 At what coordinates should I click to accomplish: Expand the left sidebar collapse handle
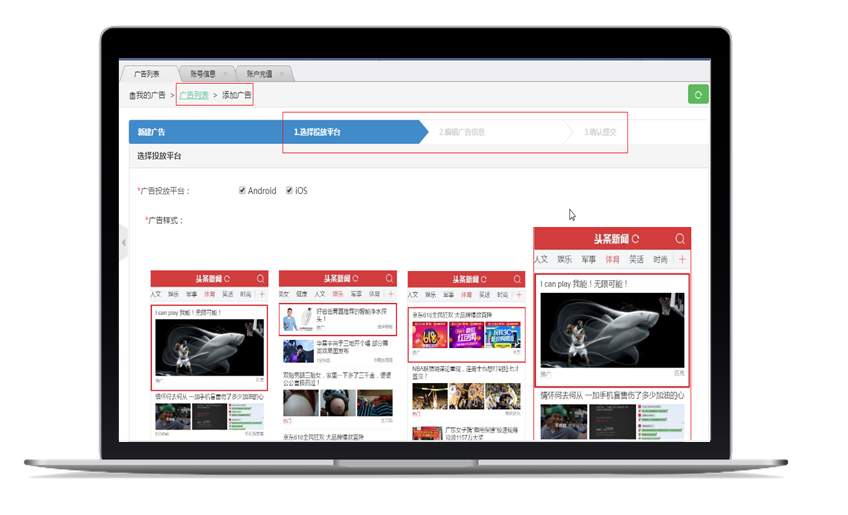124,242
